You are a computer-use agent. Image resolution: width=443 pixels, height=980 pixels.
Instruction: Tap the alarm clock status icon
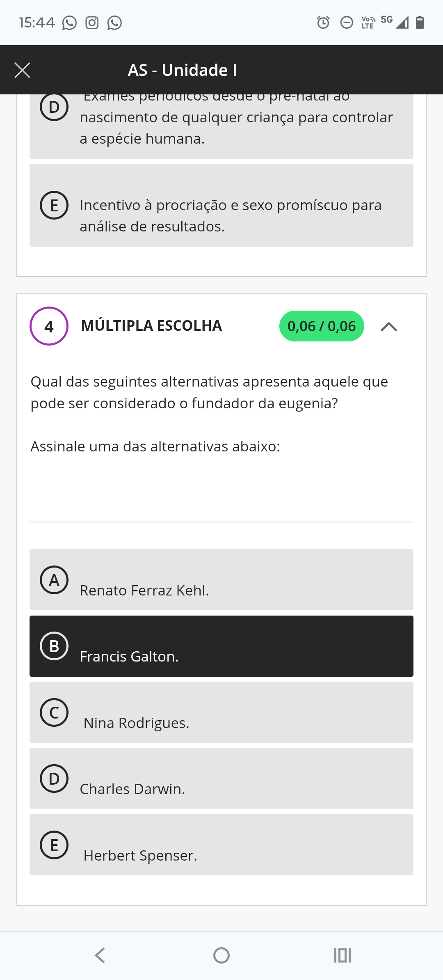click(x=323, y=22)
